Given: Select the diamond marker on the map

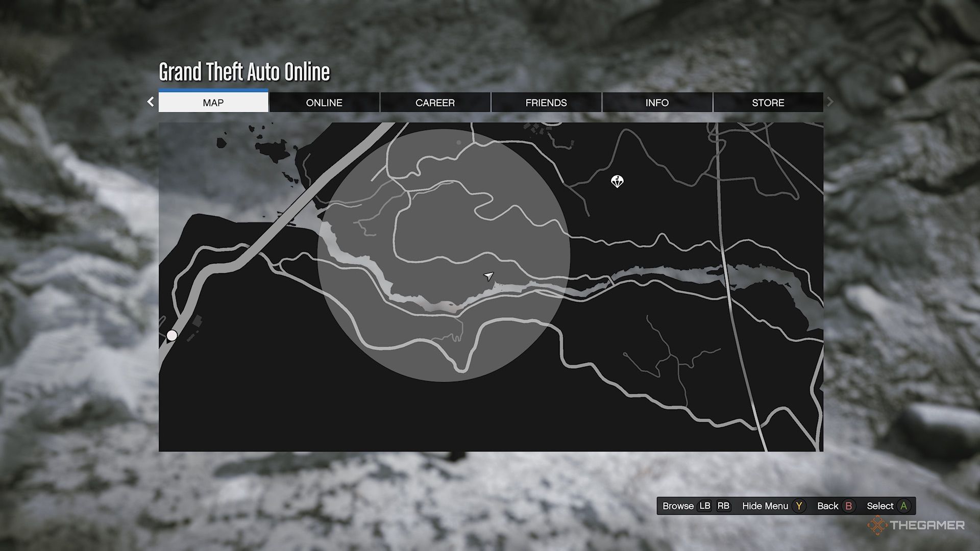Looking at the screenshot, I should pos(617,182).
